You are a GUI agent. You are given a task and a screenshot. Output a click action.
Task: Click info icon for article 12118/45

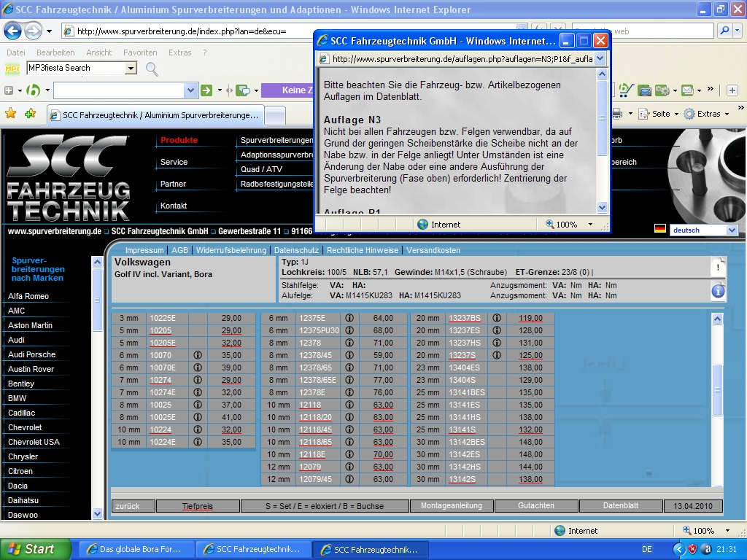pos(349,429)
